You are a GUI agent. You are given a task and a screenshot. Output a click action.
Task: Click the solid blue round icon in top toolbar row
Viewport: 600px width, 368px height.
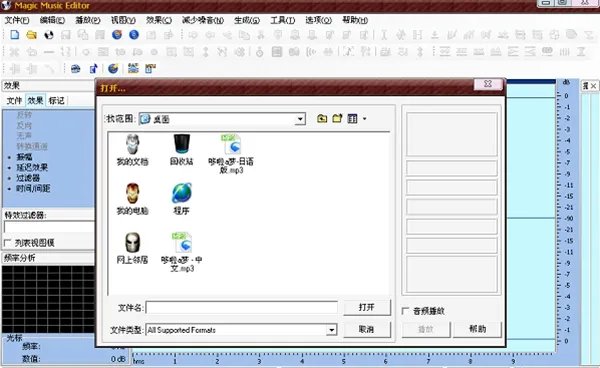134,35
